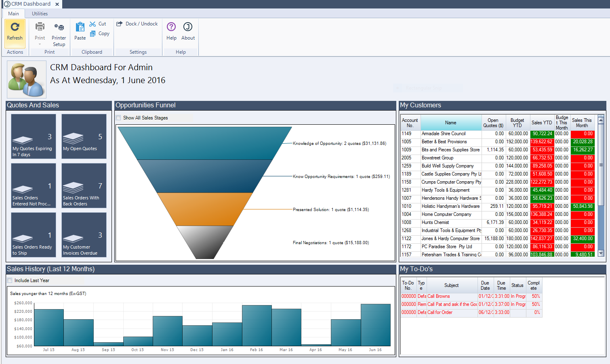Open Help using the question mark icon

[x=171, y=27]
